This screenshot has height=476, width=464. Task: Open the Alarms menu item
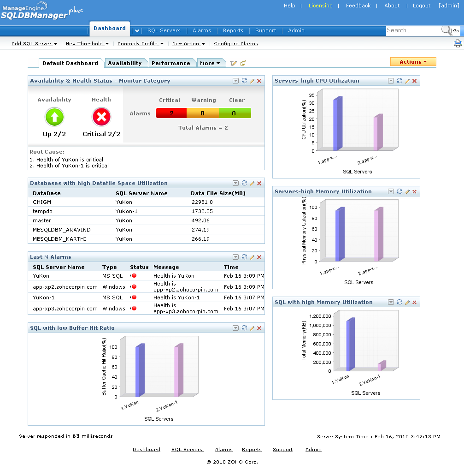[x=201, y=30]
